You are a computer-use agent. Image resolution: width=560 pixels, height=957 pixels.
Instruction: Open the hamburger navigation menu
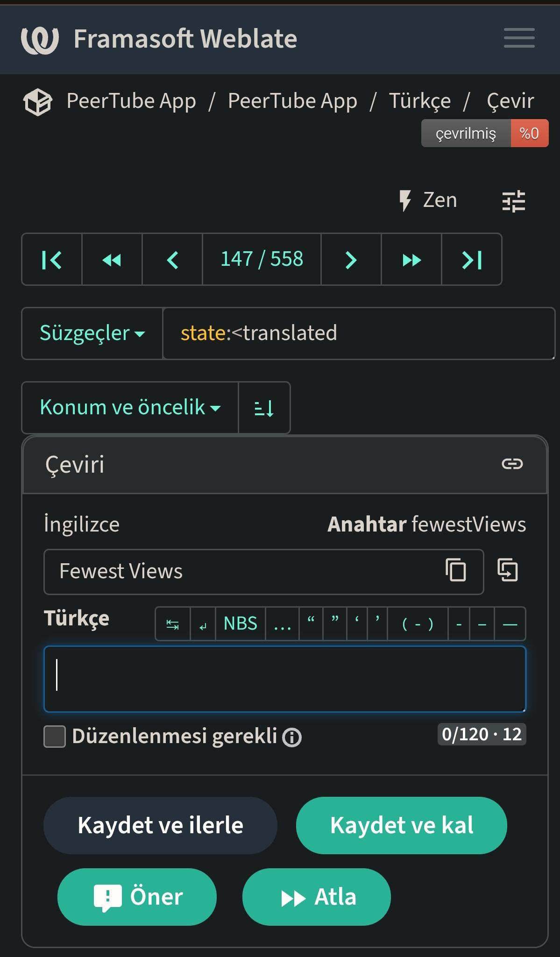coord(519,38)
